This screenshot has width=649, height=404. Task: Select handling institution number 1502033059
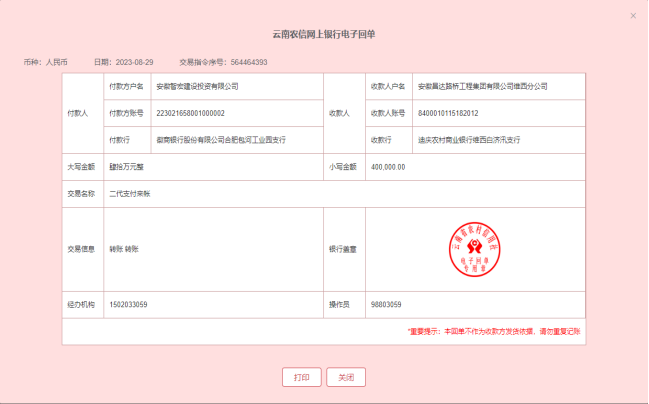(128, 304)
